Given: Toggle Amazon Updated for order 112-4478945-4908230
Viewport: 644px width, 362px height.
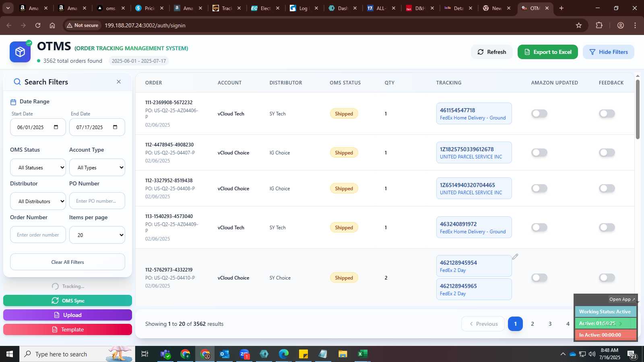Looking at the screenshot, I should pyautogui.click(x=539, y=152).
